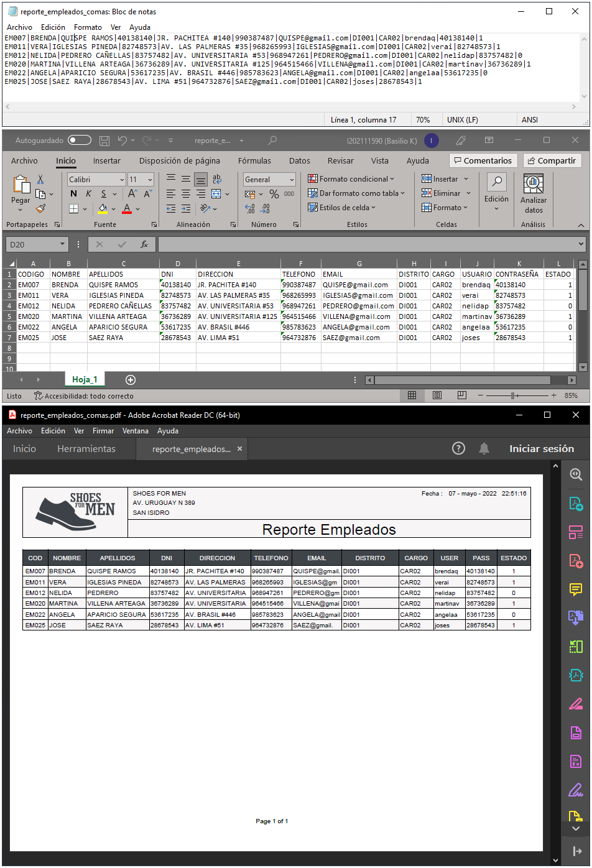Click the orientation text angle icon

pos(205,209)
